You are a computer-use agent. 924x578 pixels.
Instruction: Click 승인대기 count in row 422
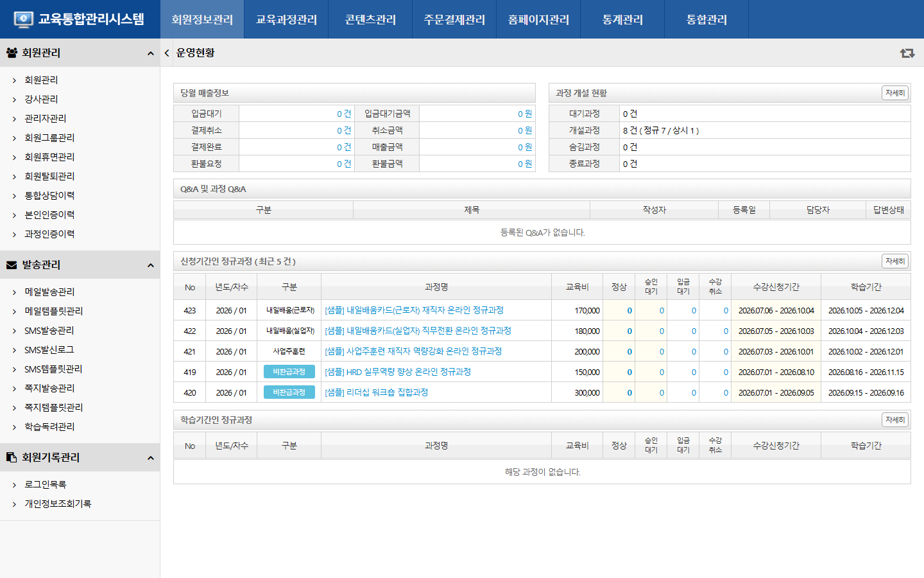tap(662, 331)
